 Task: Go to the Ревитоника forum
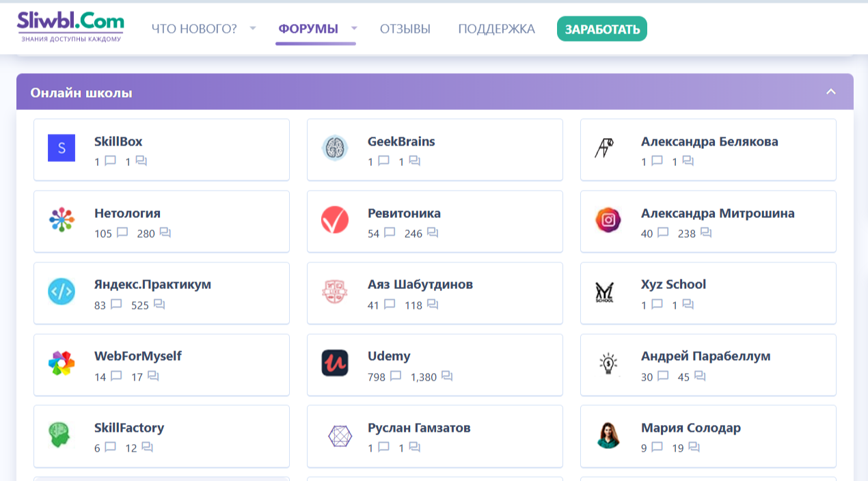click(x=404, y=213)
